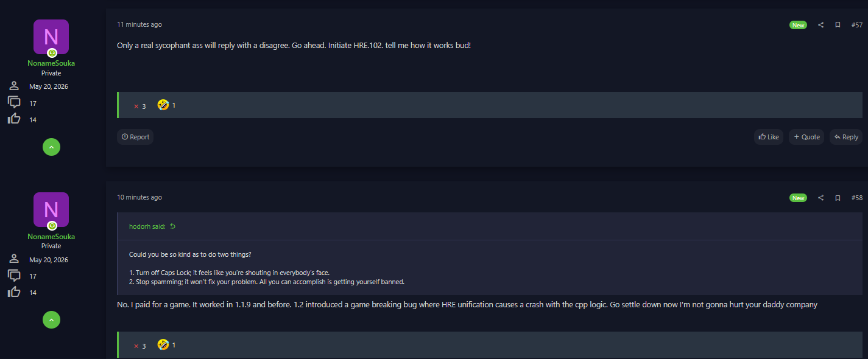Like post #57

point(769,137)
